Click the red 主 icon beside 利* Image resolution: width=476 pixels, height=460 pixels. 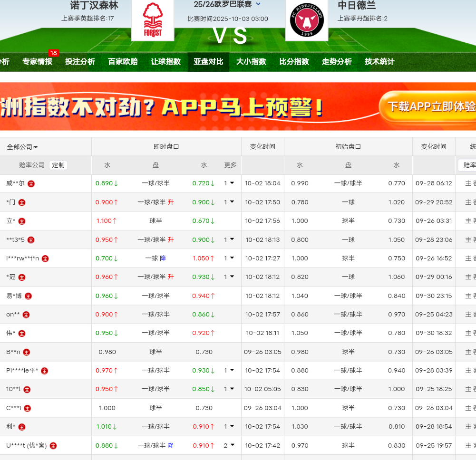point(22,427)
